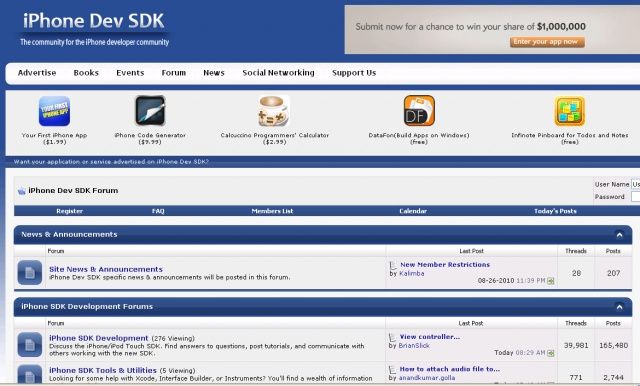Open the Events menu item
The width and height of the screenshot is (640, 386).
130,73
